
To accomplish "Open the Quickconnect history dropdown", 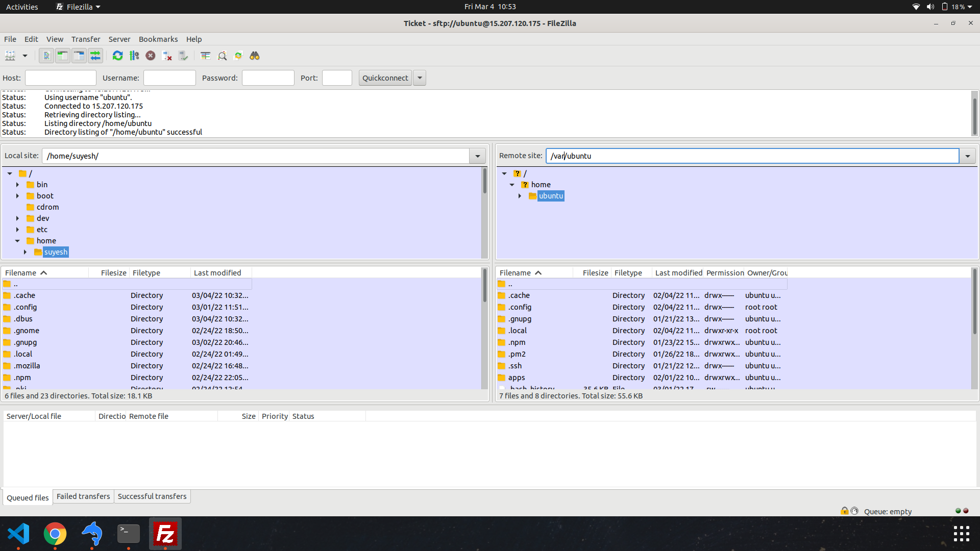I will click(420, 78).
